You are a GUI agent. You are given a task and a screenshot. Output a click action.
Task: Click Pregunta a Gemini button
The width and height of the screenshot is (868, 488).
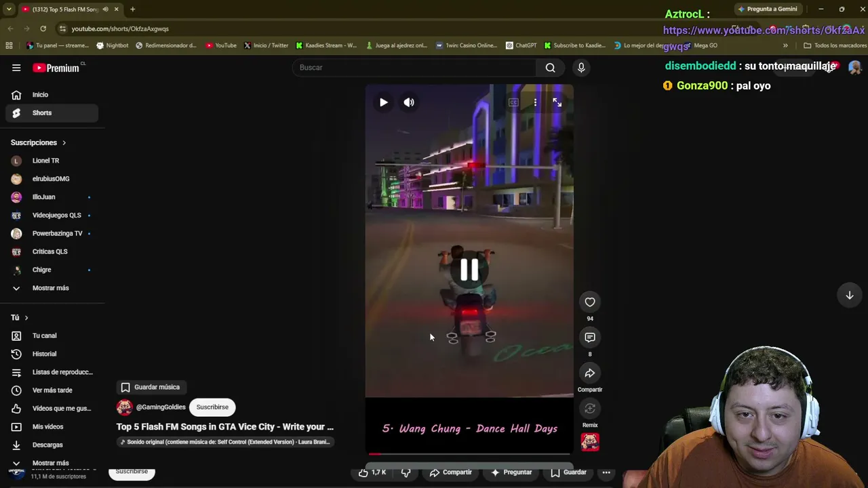pos(767,9)
